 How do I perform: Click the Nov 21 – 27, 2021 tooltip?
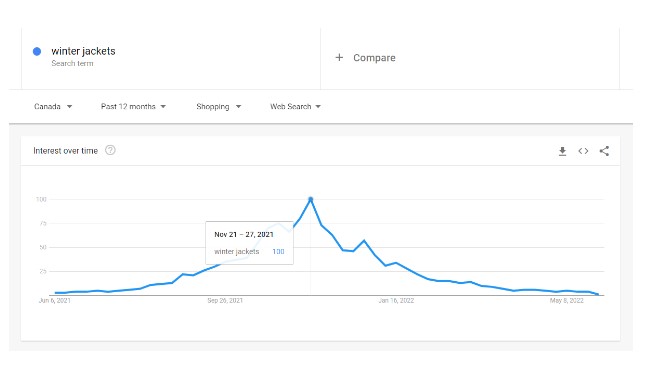[249, 243]
